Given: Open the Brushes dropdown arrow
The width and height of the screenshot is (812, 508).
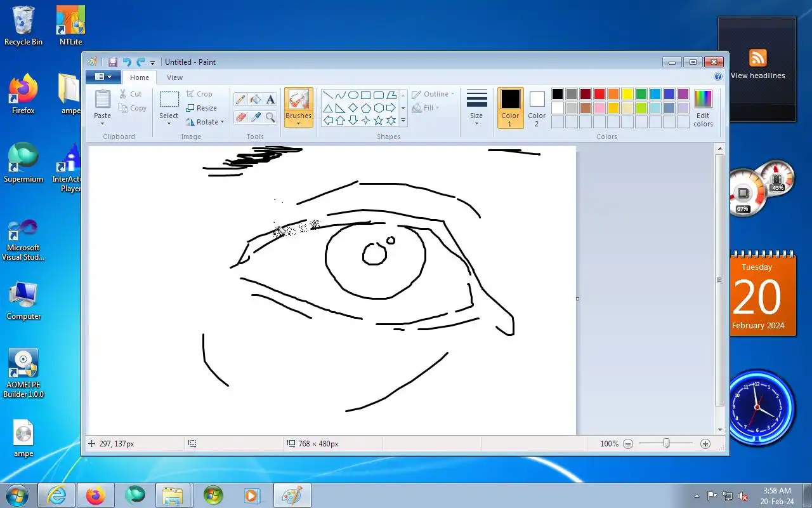Looking at the screenshot, I should [x=298, y=124].
